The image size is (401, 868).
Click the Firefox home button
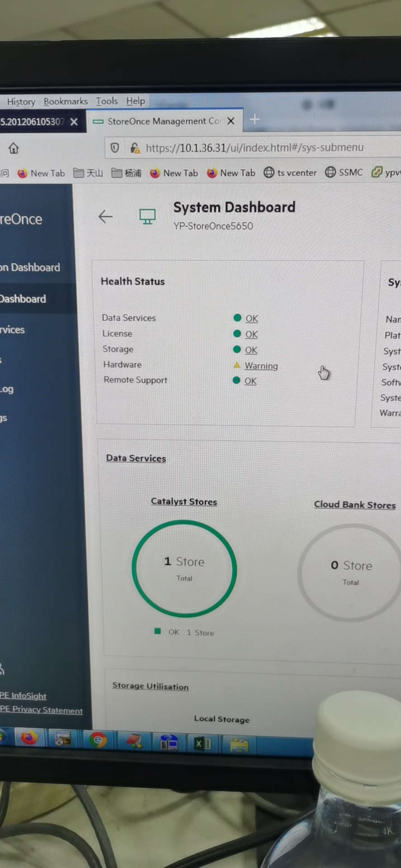pyautogui.click(x=14, y=148)
